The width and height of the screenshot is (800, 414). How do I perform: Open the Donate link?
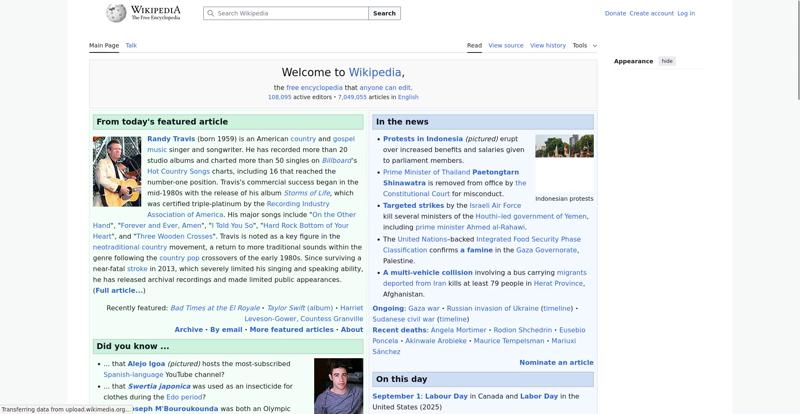coord(615,13)
